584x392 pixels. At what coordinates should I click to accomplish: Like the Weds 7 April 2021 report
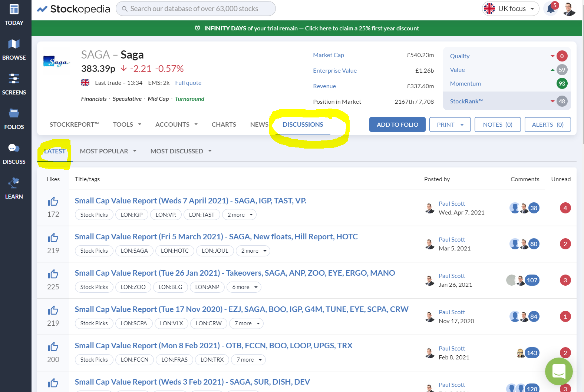[53, 202]
